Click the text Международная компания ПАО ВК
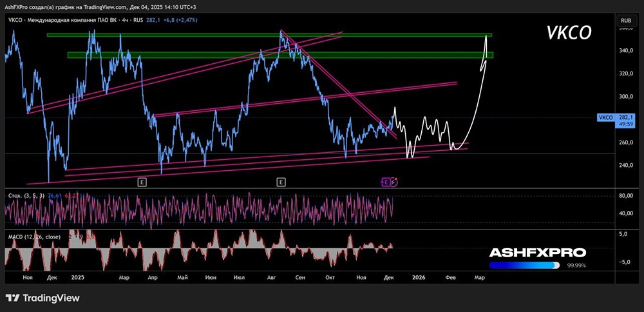This screenshot has height=312, width=644. click(71, 21)
